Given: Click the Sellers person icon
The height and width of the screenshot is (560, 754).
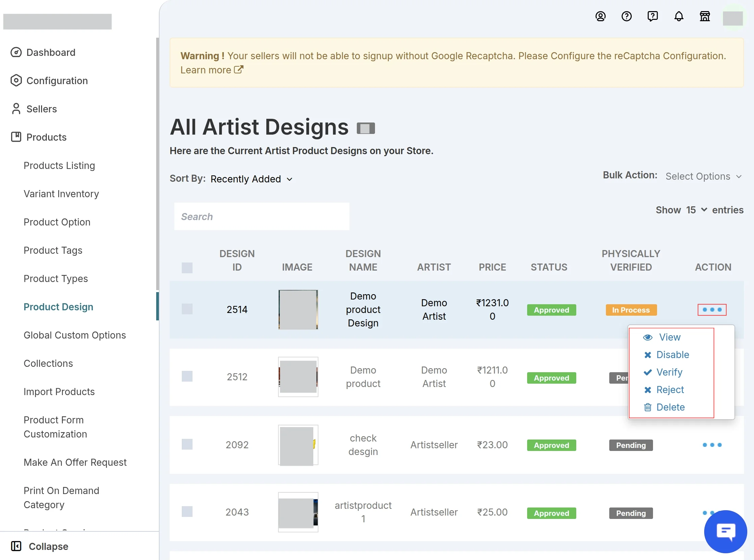Looking at the screenshot, I should 16,109.
